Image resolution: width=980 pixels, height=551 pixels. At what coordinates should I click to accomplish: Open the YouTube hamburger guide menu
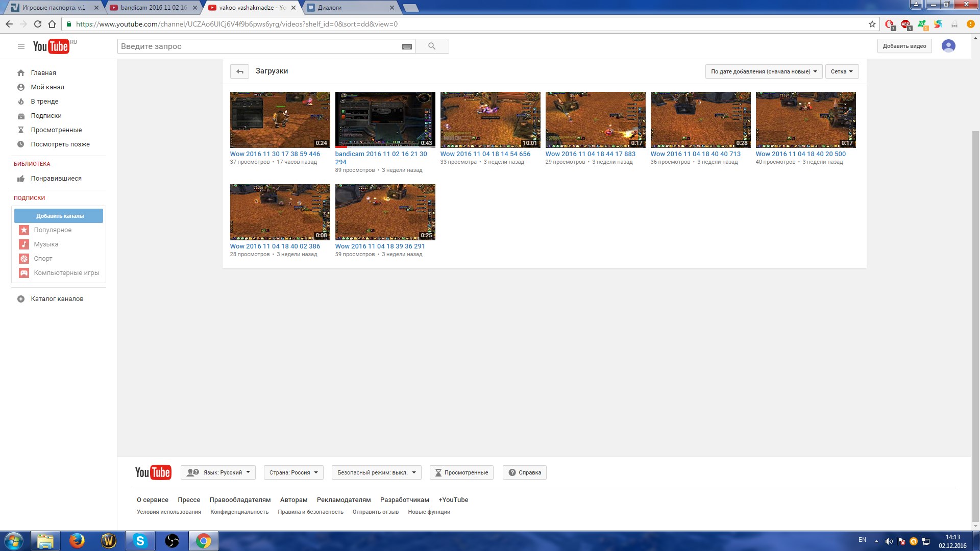(21, 46)
